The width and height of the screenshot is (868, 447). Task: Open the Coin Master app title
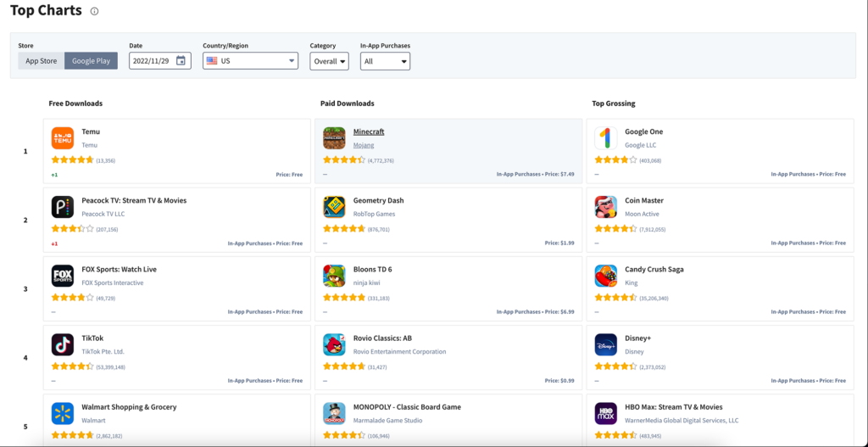click(x=644, y=201)
